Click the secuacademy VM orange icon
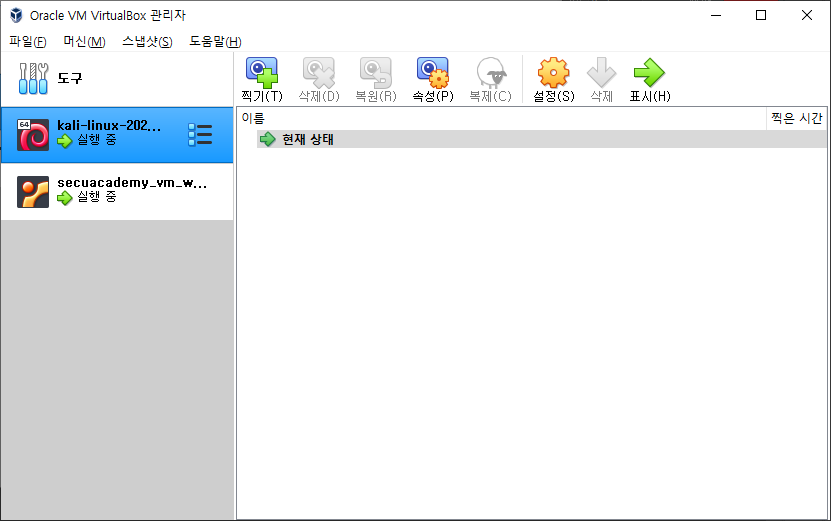This screenshot has height=521, width=831. pyautogui.click(x=33, y=192)
